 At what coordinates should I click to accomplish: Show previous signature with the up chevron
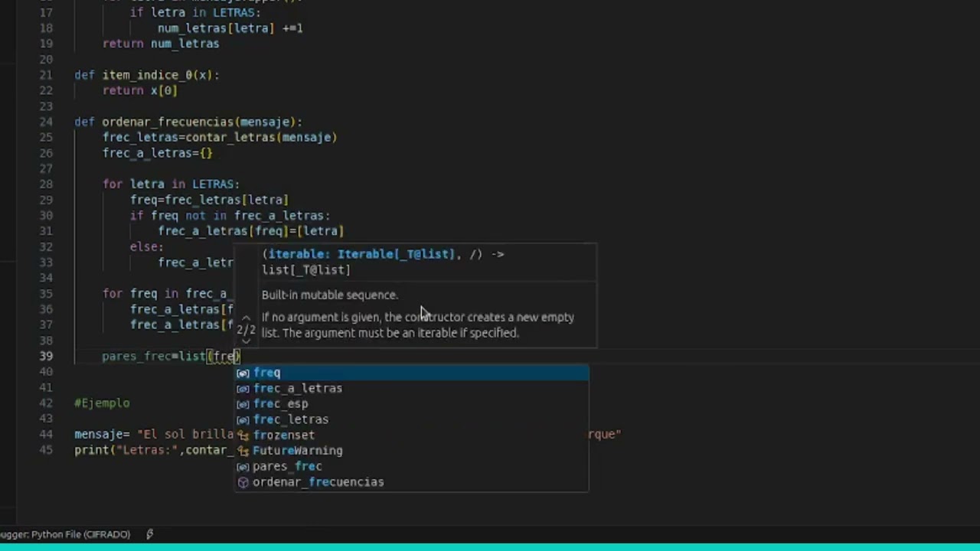click(x=246, y=318)
